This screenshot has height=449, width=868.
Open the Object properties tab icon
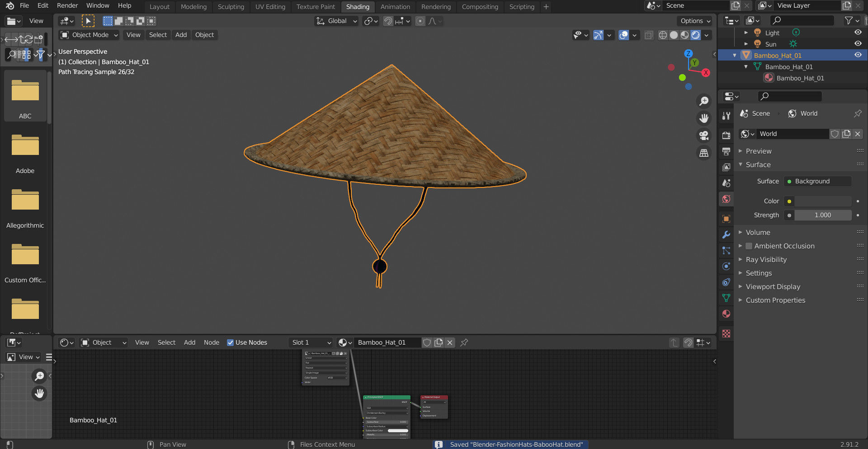[x=726, y=219]
